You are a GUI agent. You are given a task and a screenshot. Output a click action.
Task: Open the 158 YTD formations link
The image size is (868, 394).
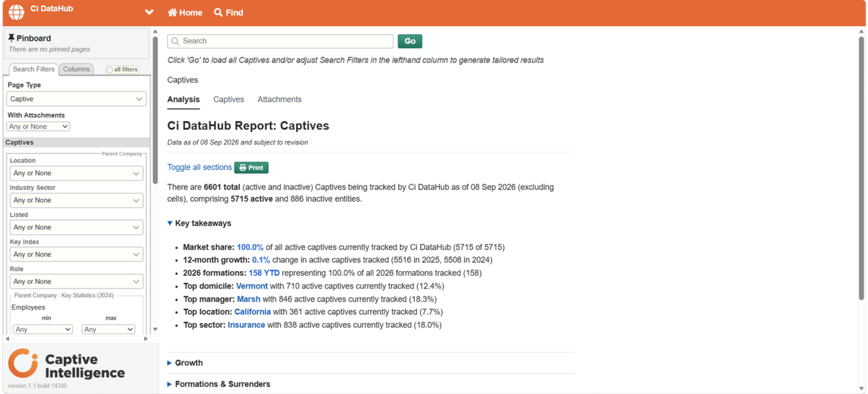pos(264,273)
